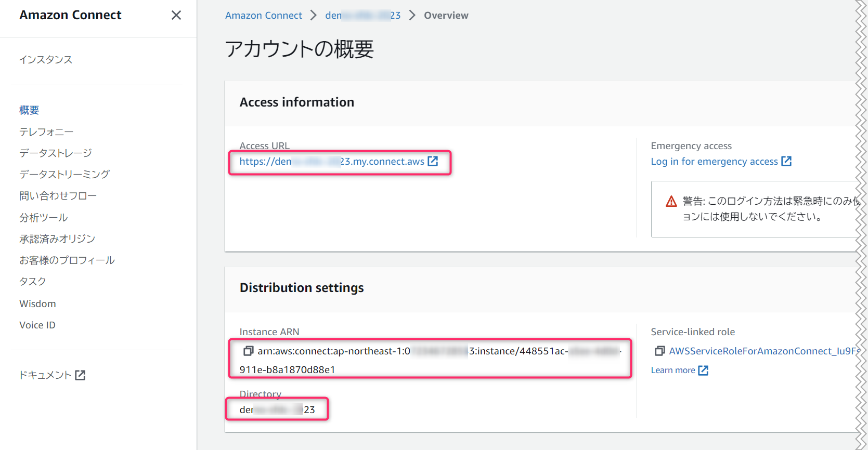
Task: Click Log in for emergency access
Action: [715, 162]
